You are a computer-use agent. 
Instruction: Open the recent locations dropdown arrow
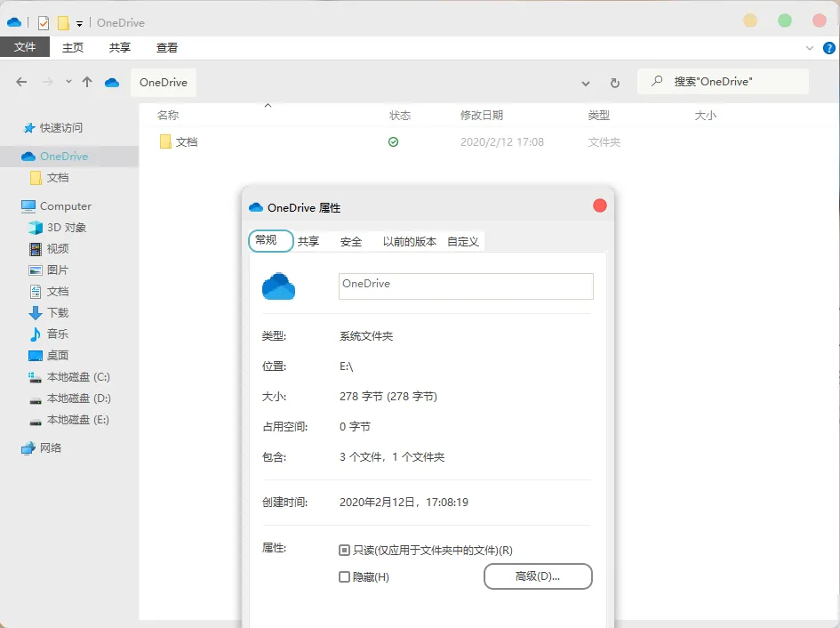68,82
